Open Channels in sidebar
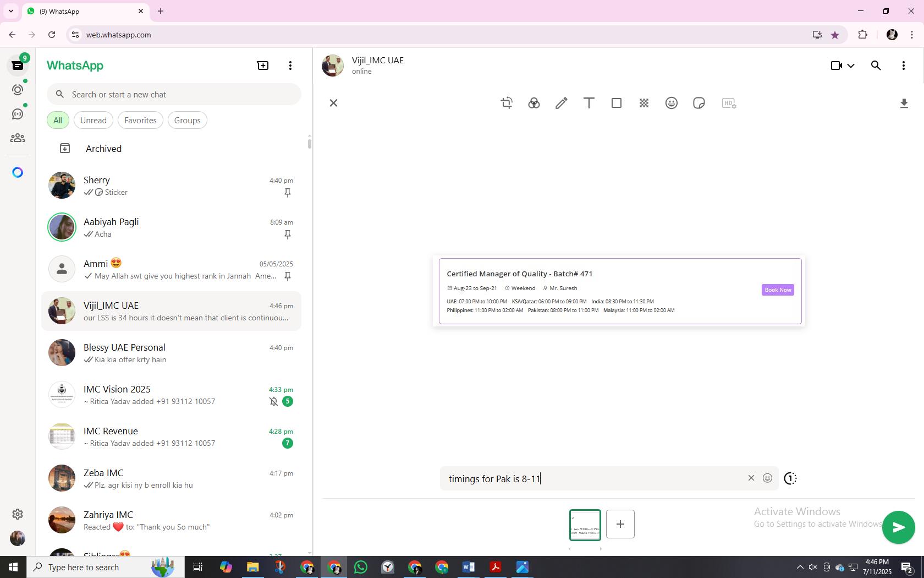 coord(18,114)
